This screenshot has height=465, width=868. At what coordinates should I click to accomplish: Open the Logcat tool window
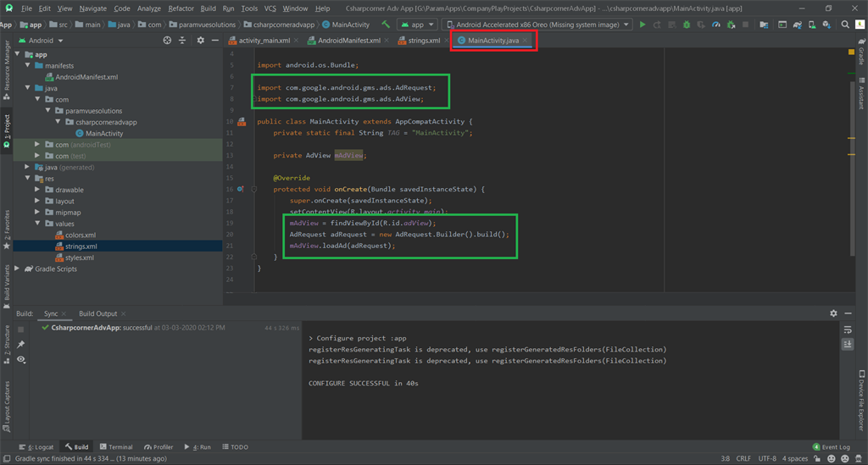pyautogui.click(x=36, y=446)
